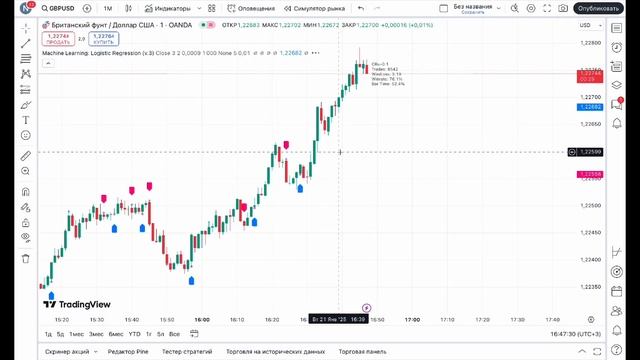Image resolution: width=640 pixels, height=360 pixels.
Task: Toggle lock all drawings
Action: pos(26,222)
